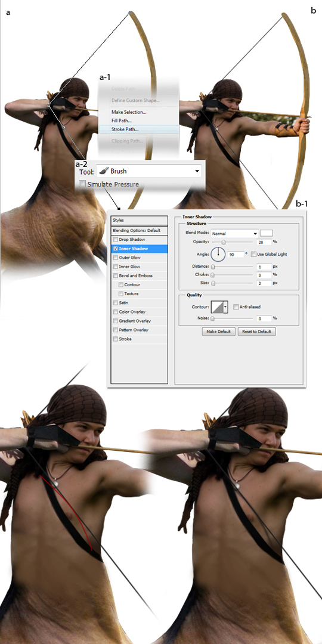Click the inner shadow color swatch
The width and height of the screenshot is (322, 644).
tap(267, 233)
